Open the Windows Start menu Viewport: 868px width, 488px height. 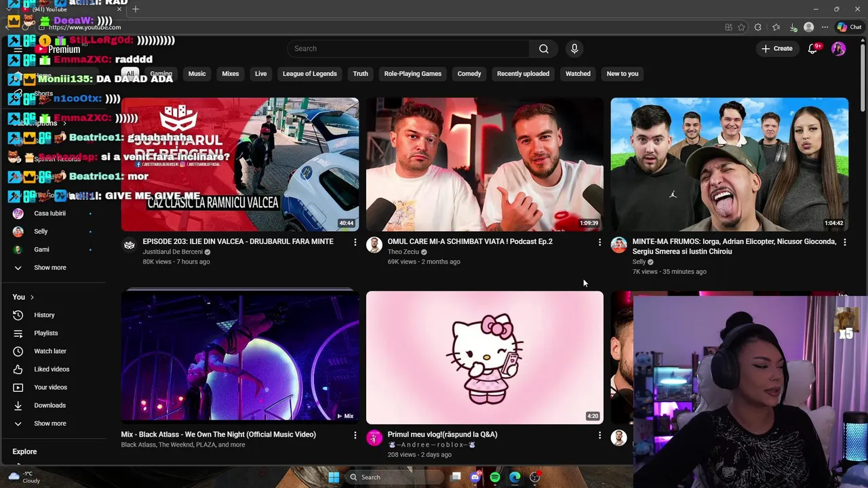coord(334,477)
